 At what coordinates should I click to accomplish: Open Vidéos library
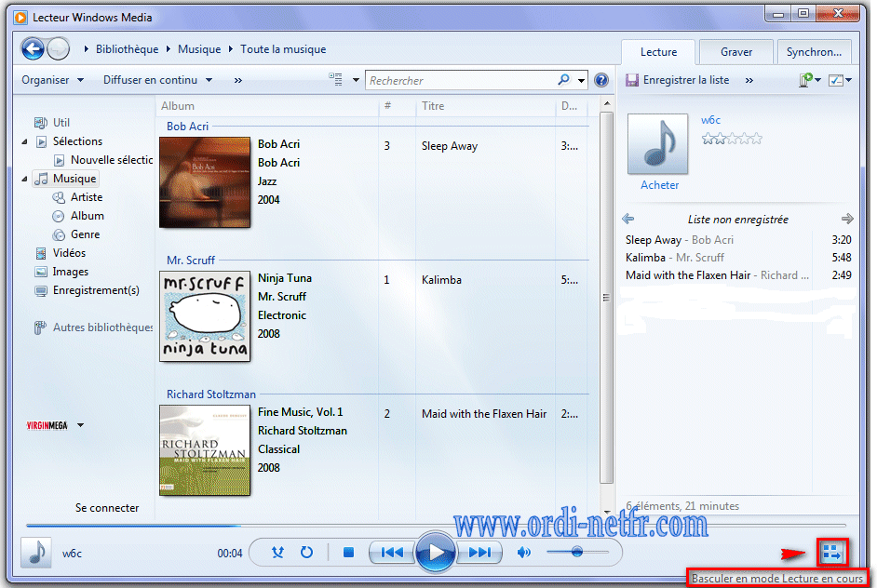69,253
